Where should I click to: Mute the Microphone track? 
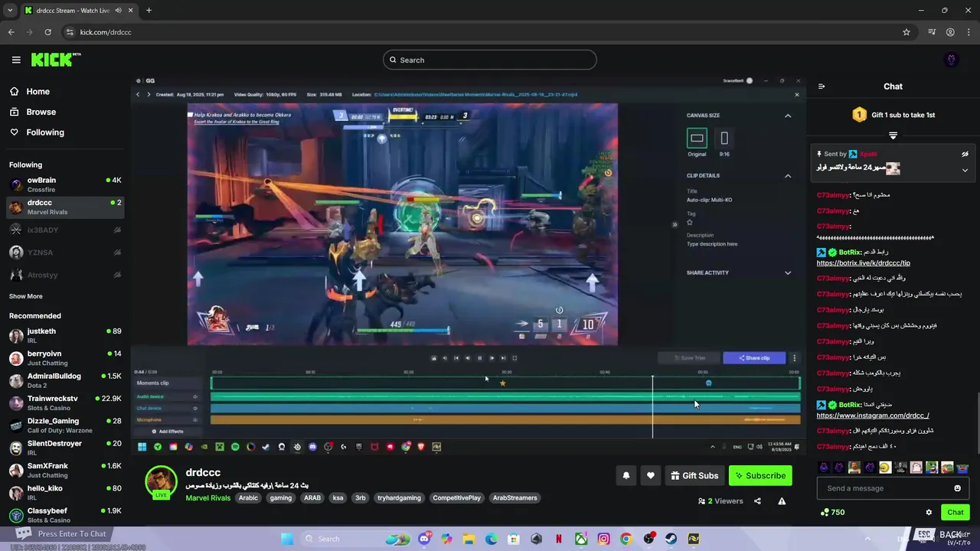(x=195, y=419)
